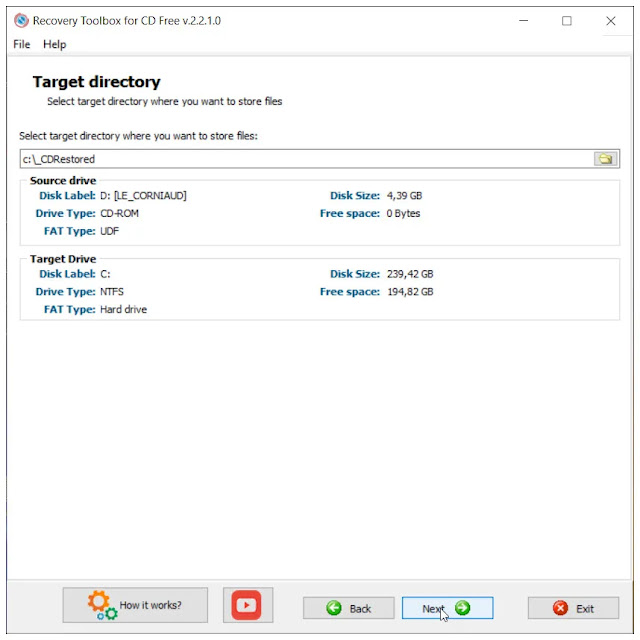Open the folder browse icon
The image size is (640, 640).
606,159
